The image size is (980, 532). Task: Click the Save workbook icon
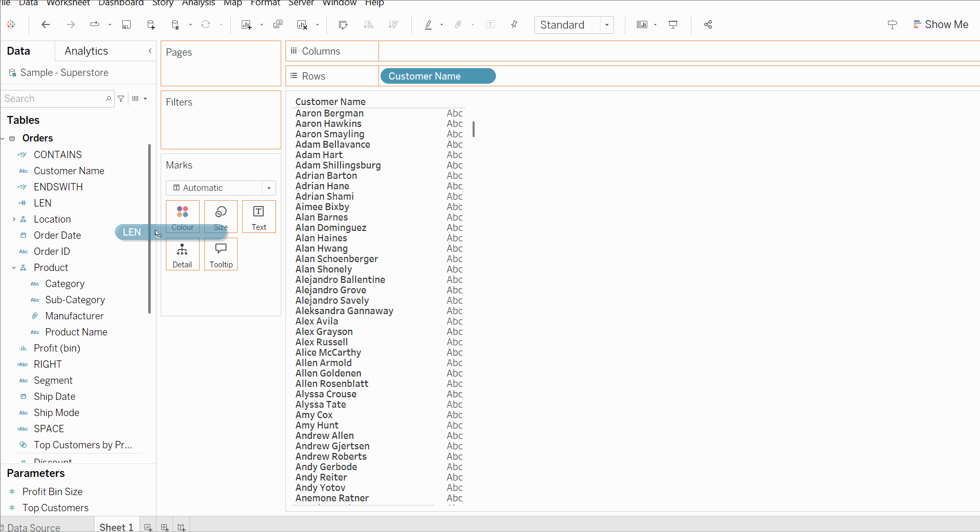click(126, 24)
